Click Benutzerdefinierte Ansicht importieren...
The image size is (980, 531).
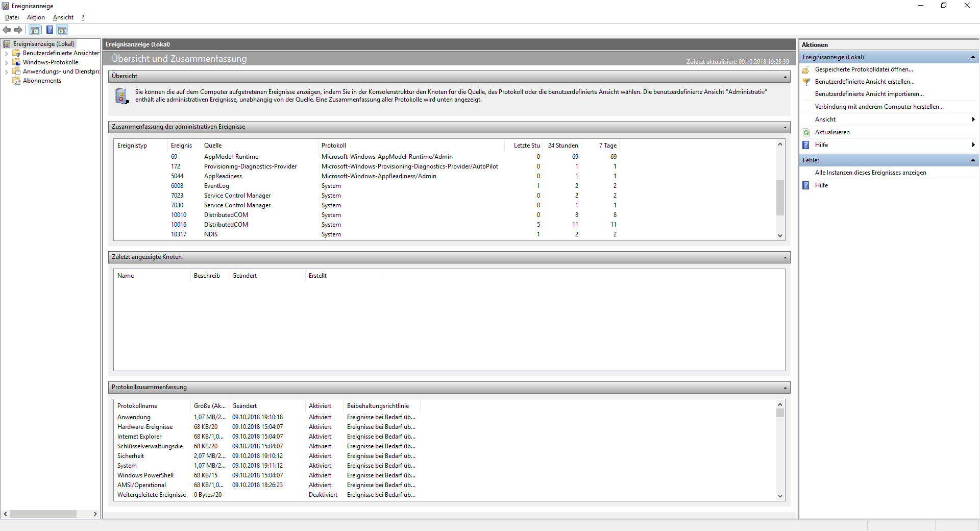pyautogui.click(x=869, y=94)
